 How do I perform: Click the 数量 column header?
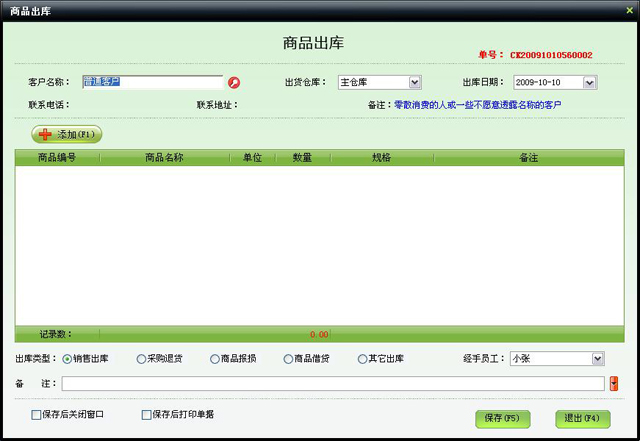pyautogui.click(x=302, y=157)
